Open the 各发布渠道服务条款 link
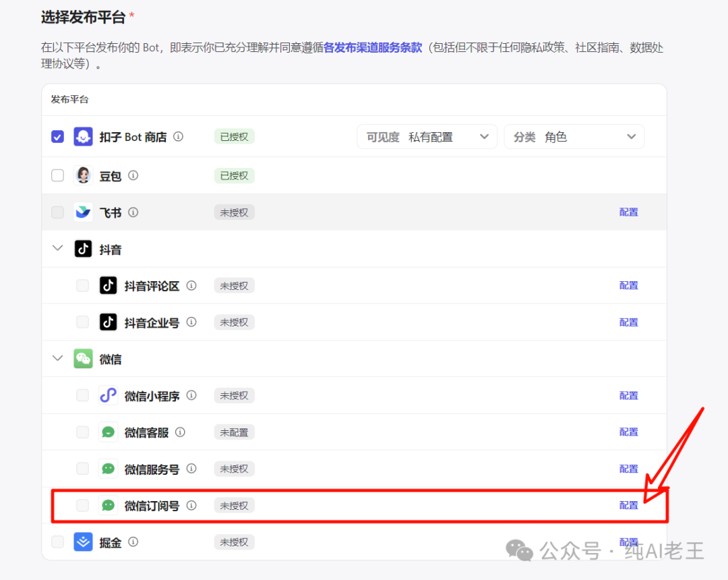Image resolution: width=728 pixels, height=580 pixels. coord(372,47)
